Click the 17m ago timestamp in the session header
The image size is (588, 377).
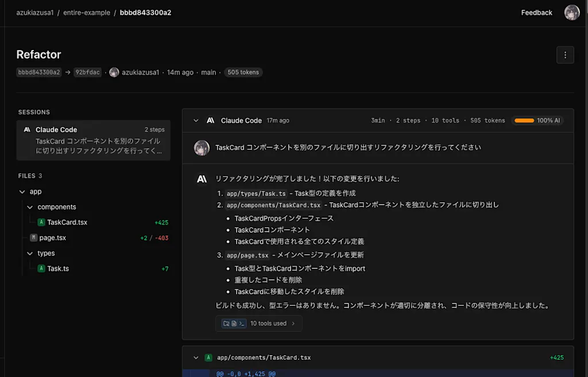(x=278, y=121)
